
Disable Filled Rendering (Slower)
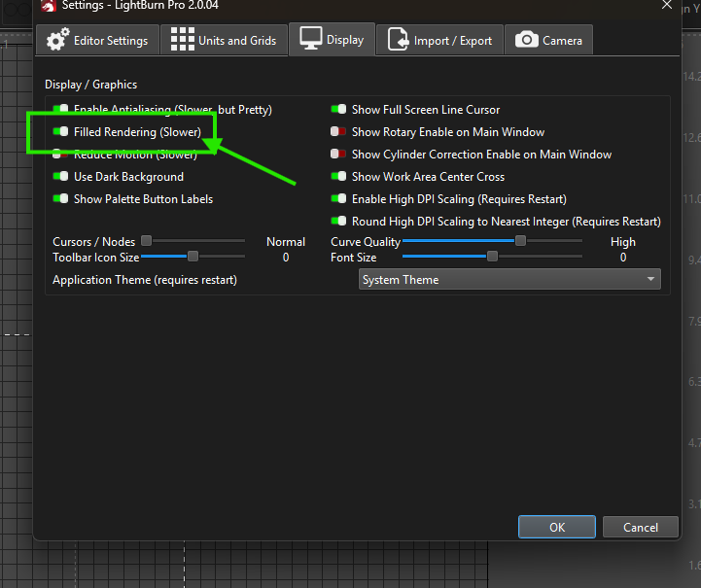tap(61, 132)
